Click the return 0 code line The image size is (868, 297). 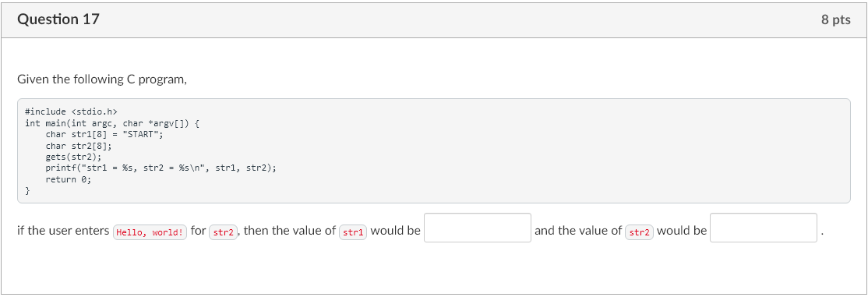(x=68, y=180)
